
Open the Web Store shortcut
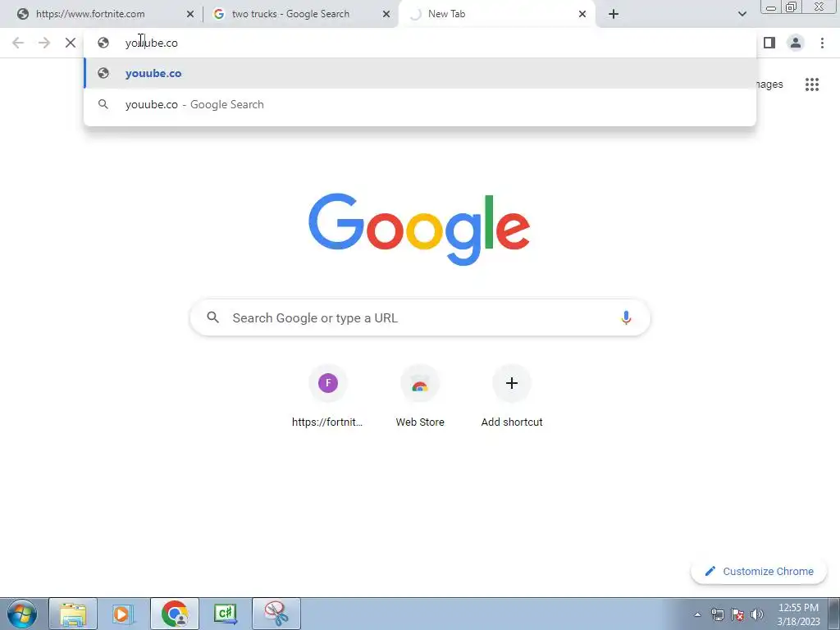point(420,396)
